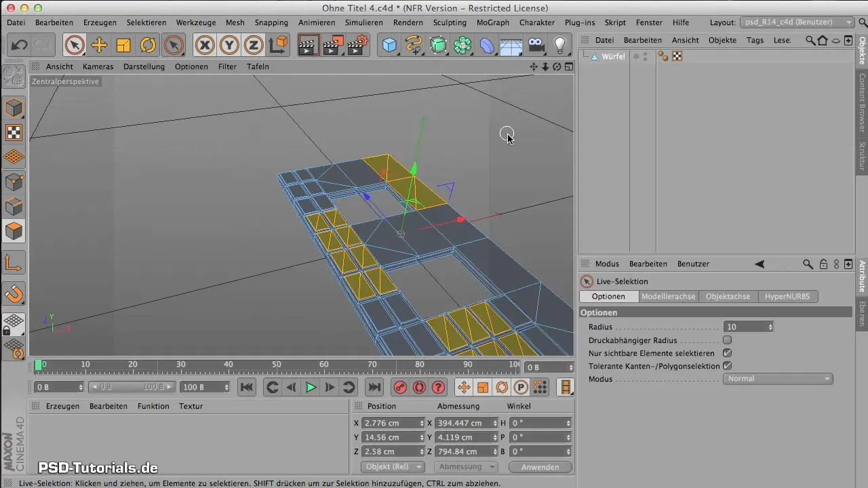Open Sculpting menu
This screenshot has height=488, width=868.
(450, 22)
